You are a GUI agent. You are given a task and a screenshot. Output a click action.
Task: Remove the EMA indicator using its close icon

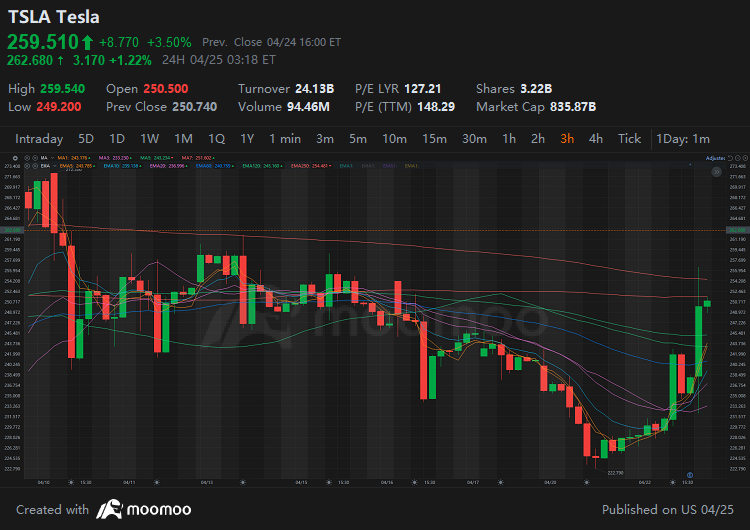[x=35, y=166]
